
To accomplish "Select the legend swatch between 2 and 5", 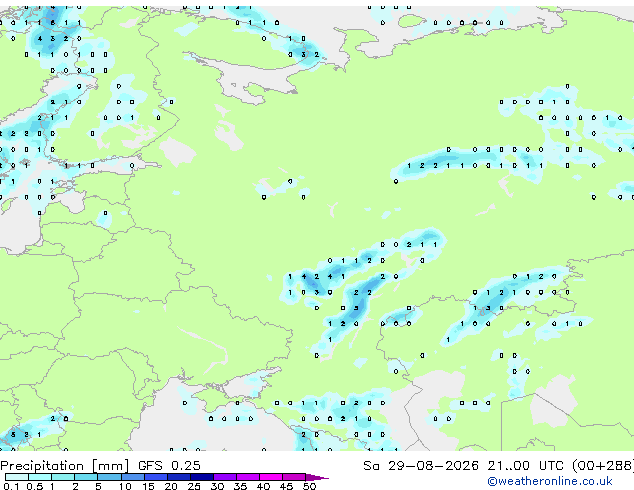I will [x=86, y=477].
